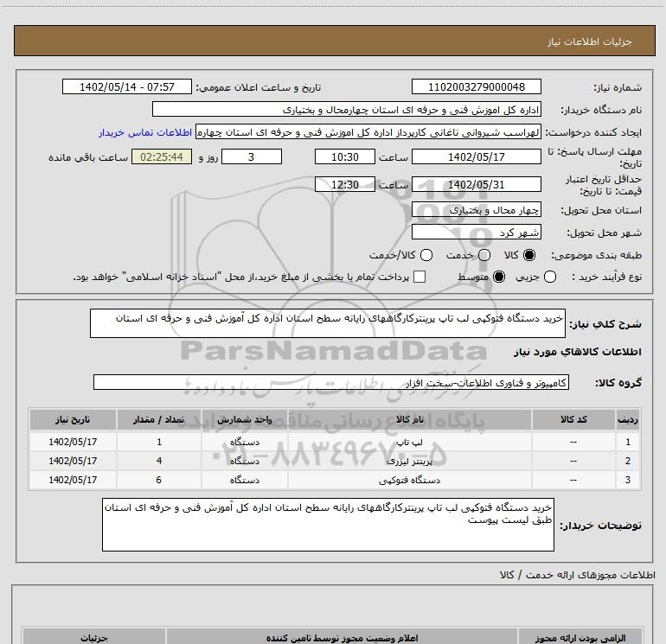Click the اطلاعات مجوزهای ارائه خدمت / کالا heading
This screenshot has width=666, height=644.
[x=578, y=575]
